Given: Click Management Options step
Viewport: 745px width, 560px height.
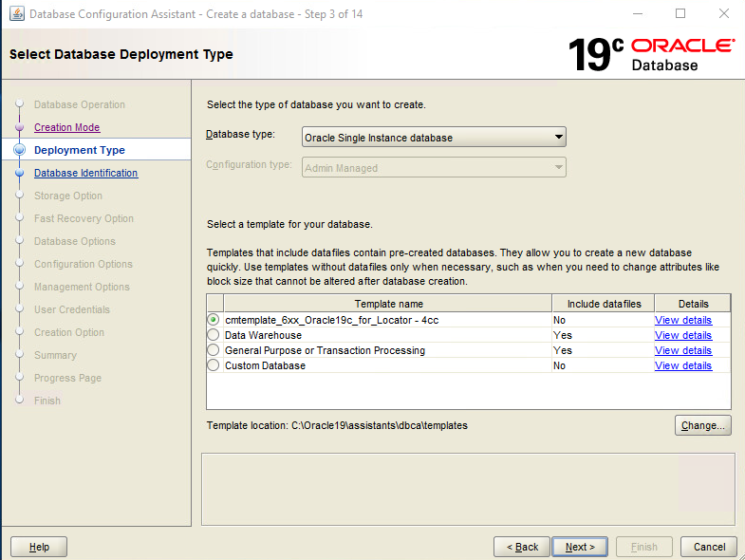Looking at the screenshot, I should [x=82, y=288].
